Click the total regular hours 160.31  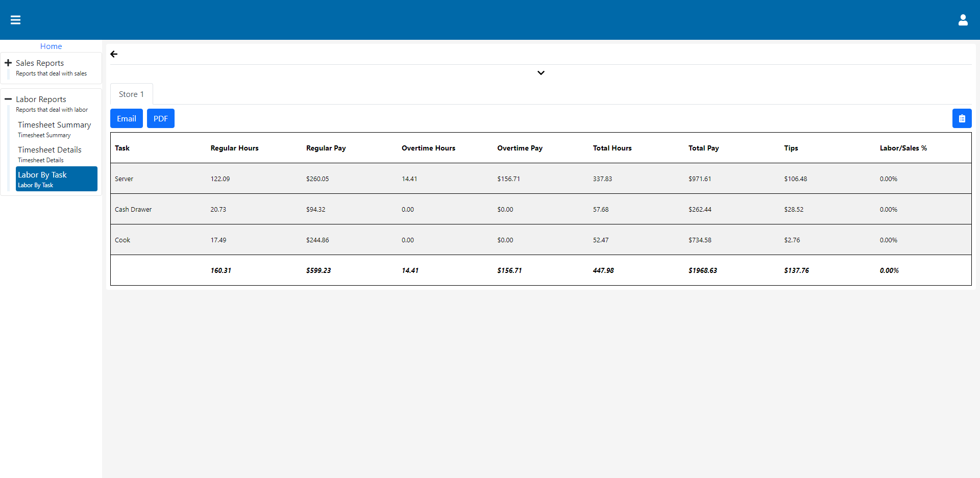(220, 270)
